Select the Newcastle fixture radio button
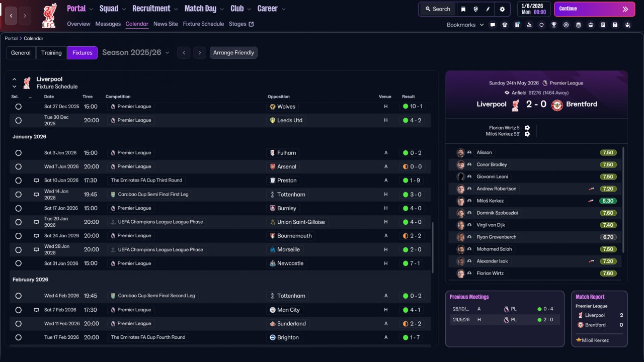This screenshot has width=644, height=362. pyautogui.click(x=19, y=263)
